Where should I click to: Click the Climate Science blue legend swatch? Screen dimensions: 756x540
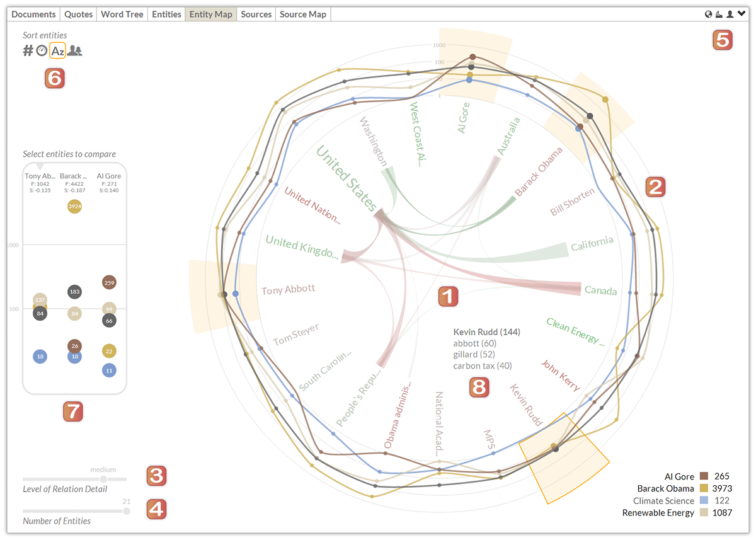704,501
